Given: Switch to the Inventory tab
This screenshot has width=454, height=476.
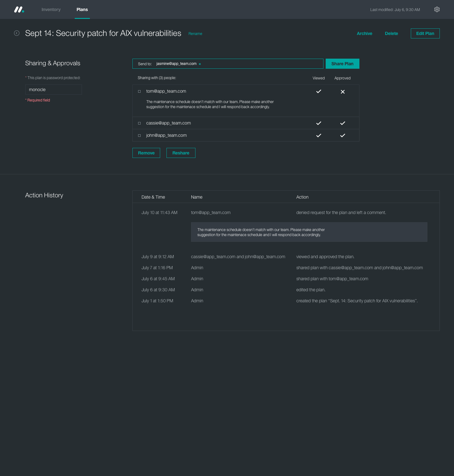Looking at the screenshot, I should coord(51,9).
